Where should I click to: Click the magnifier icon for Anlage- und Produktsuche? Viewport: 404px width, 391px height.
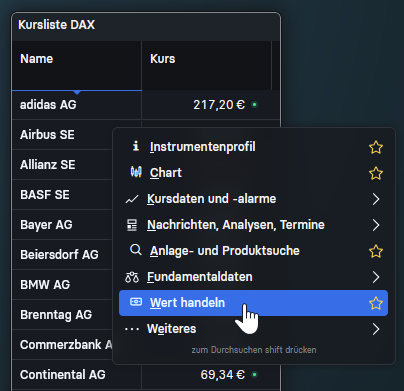[x=136, y=250]
